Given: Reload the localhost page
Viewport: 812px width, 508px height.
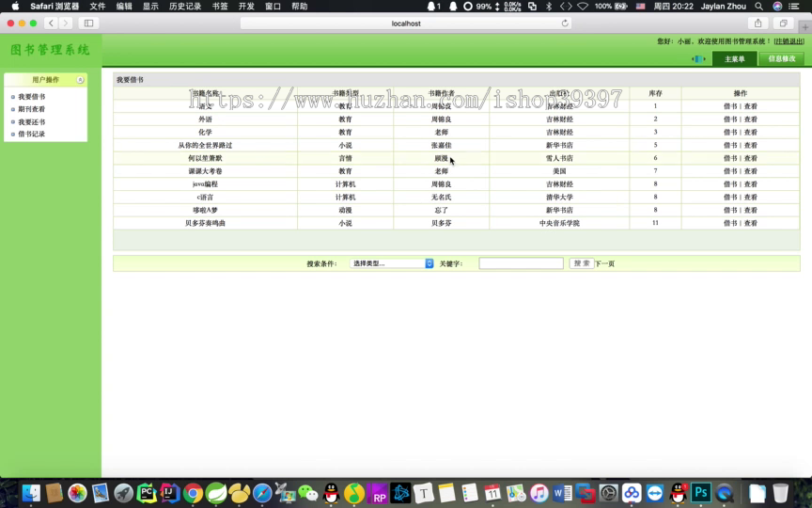Looking at the screenshot, I should (x=565, y=23).
